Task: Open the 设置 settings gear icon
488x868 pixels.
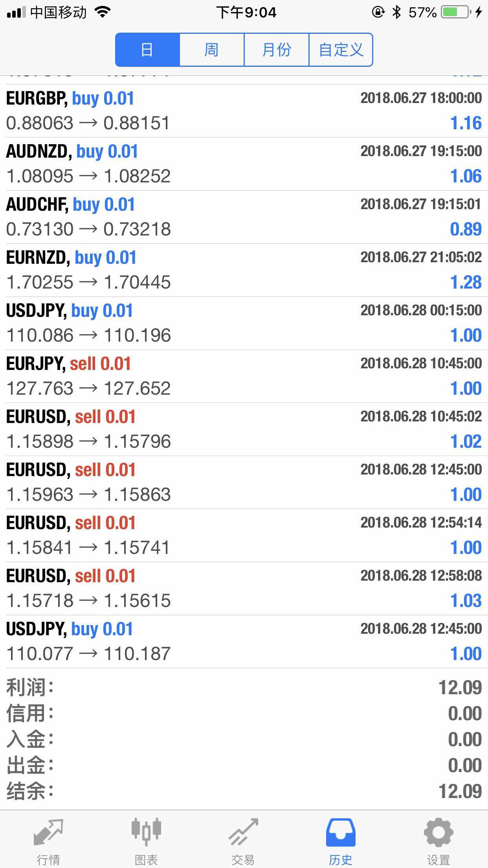Action: (438, 832)
